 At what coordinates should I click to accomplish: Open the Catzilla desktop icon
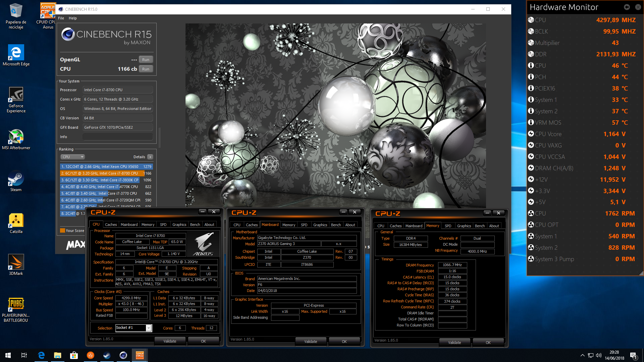[16, 223]
